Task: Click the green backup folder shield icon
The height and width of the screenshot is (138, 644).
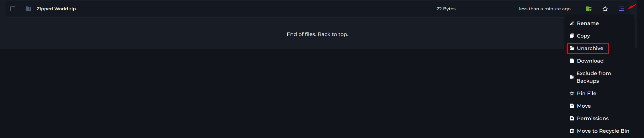Action: tap(589, 9)
